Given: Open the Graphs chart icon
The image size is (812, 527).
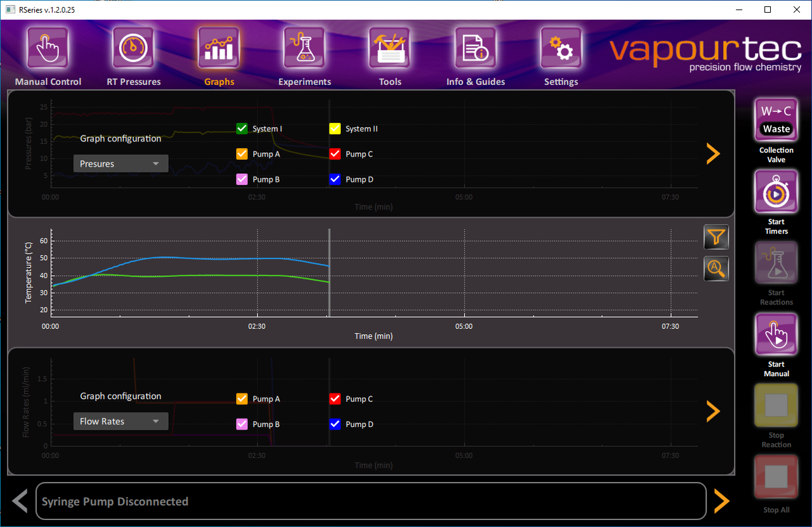Looking at the screenshot, I should (219, 48).
